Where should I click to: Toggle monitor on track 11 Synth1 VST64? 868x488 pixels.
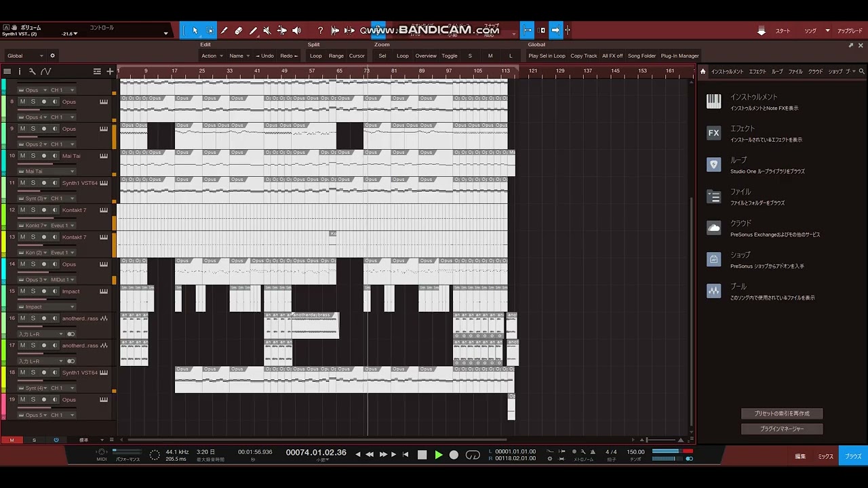pyautogui.click(x=54, y=183)
